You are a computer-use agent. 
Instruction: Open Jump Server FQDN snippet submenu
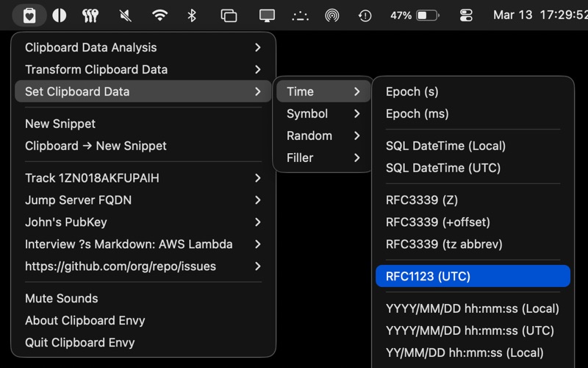pos(143,200)
